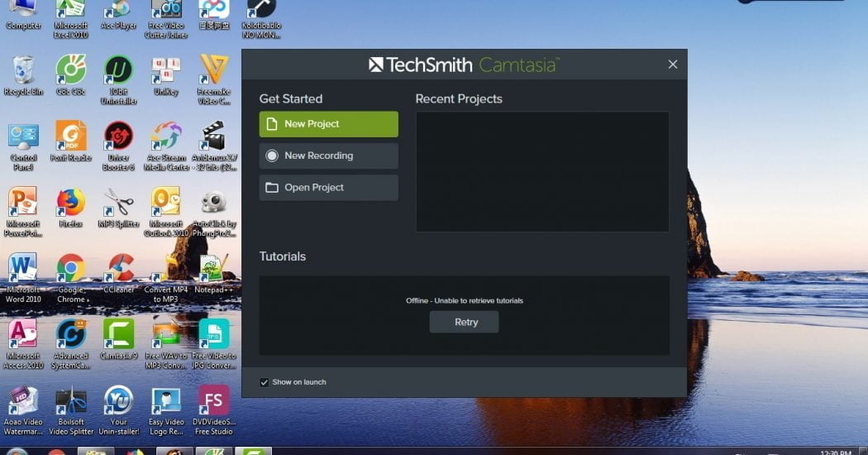Select the Easy Video Logo Remover icon
This screenshot has height=455, width=868.
pos(166,410)
